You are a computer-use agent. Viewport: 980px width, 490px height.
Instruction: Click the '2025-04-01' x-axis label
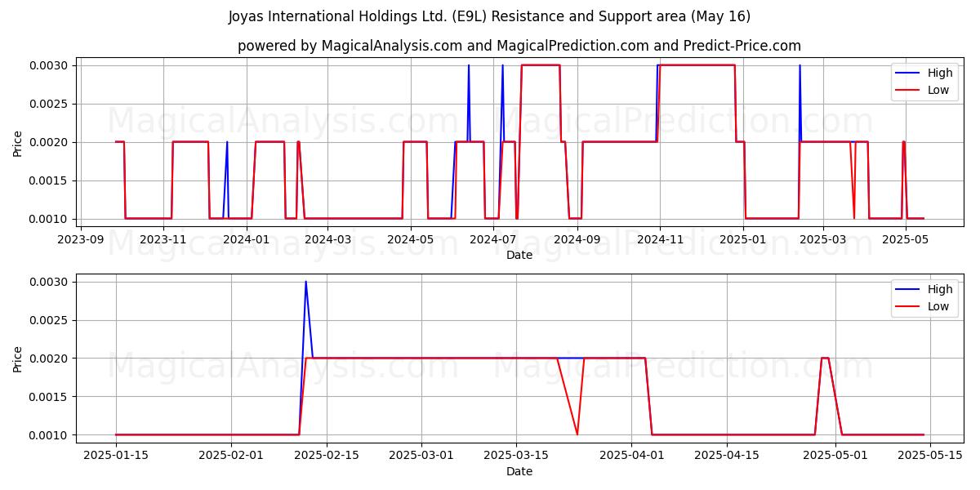[631, 456]
